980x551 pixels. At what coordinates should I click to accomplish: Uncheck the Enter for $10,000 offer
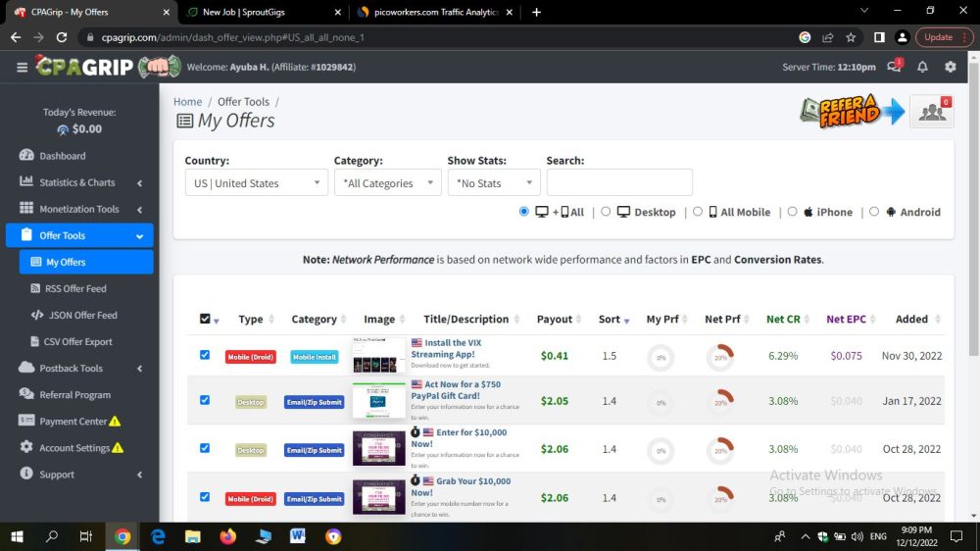(x=205, y=448)
